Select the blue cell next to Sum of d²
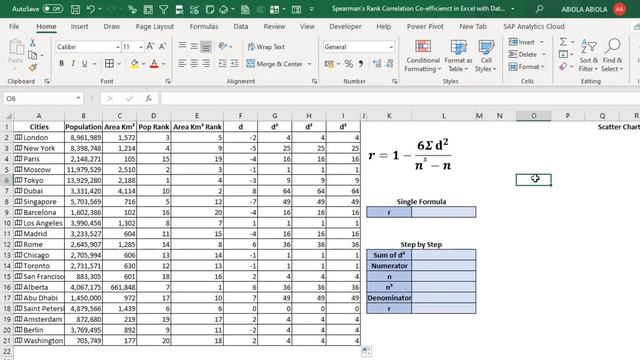Image resolution: width=640 pixels, height=360 pixels. (x=443, y=255)
